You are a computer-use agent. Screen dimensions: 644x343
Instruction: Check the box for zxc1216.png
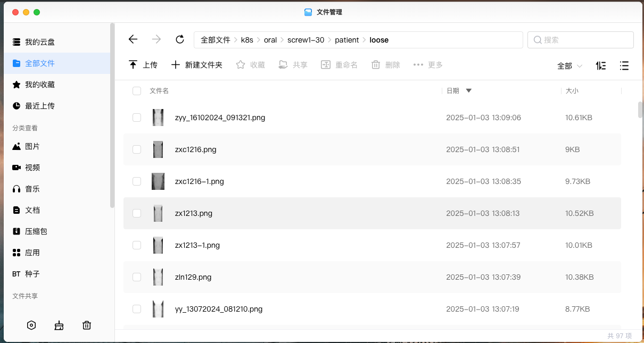click(137, 149)
